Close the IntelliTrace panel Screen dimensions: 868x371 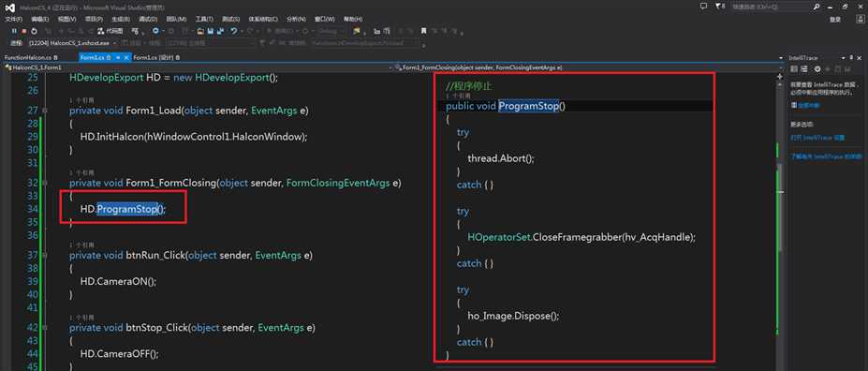click(x=860, y=57)
